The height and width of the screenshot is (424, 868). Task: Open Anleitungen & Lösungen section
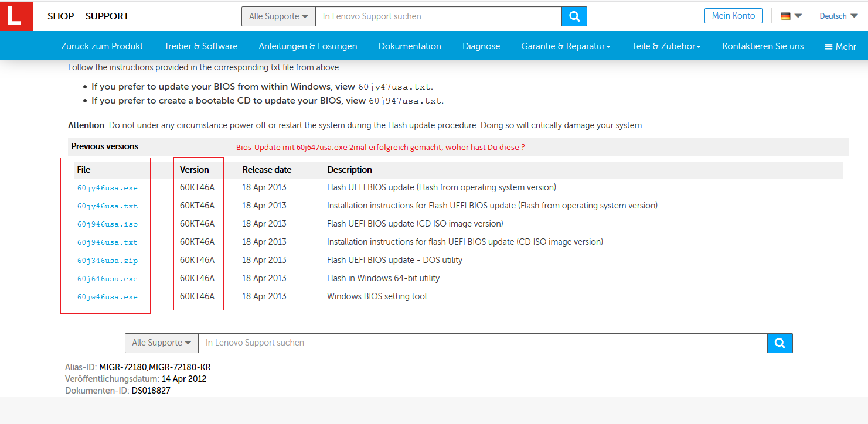308,46
